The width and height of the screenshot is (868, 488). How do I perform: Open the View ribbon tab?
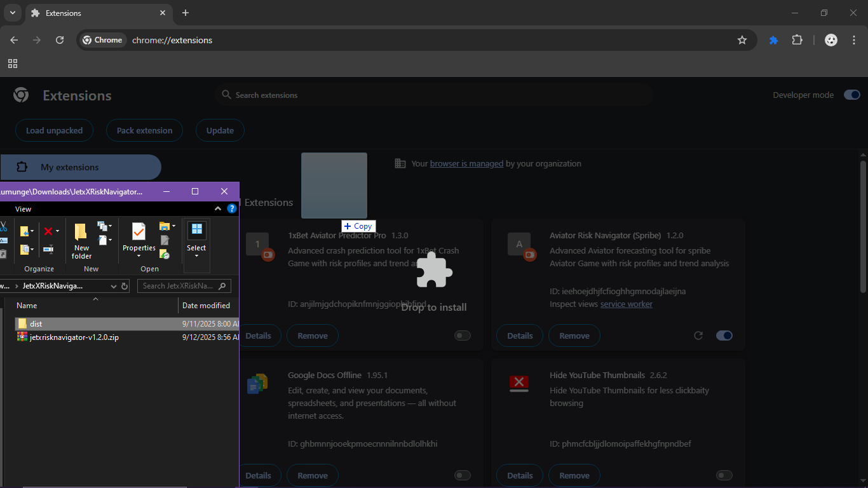click(23, 209)
